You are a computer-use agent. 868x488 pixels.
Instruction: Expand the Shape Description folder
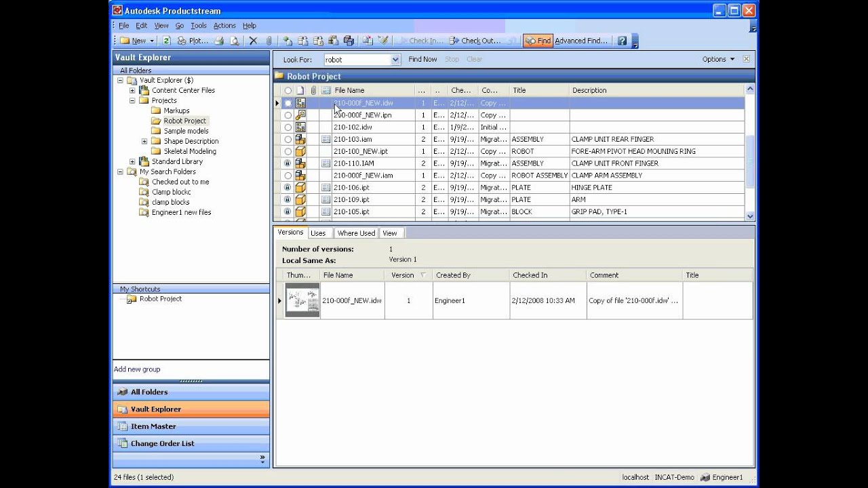[x=144, y=141]
